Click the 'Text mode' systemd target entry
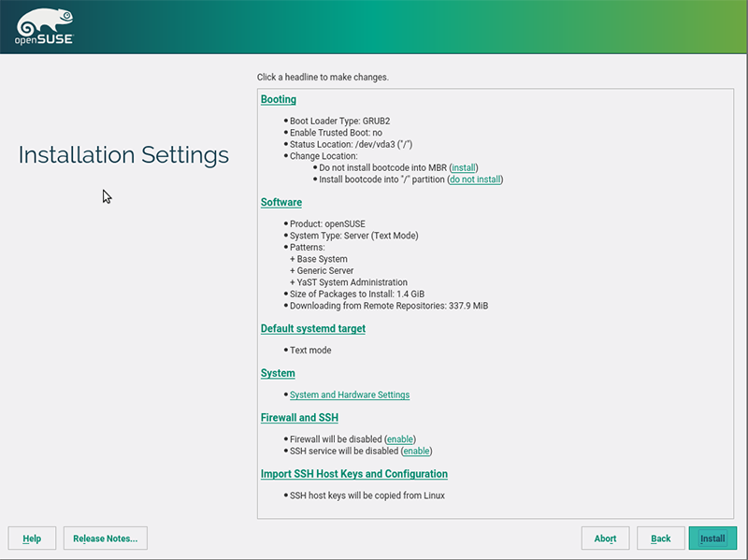Screen dimensions: 748x560 pos(310,351)
